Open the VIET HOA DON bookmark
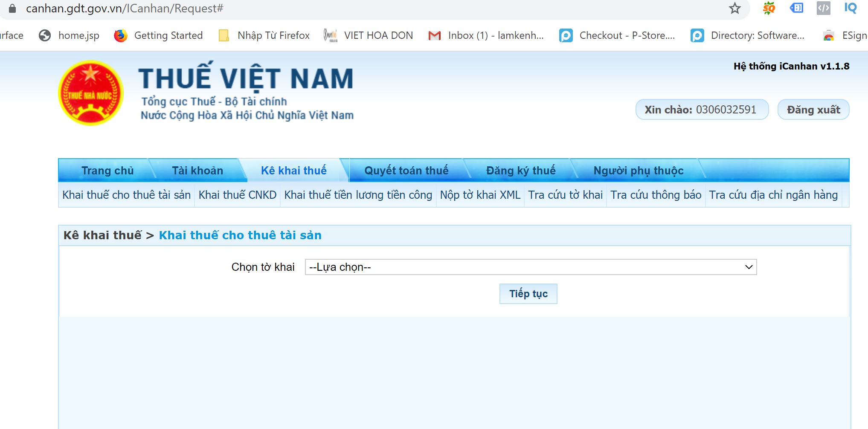 [369, 35]
